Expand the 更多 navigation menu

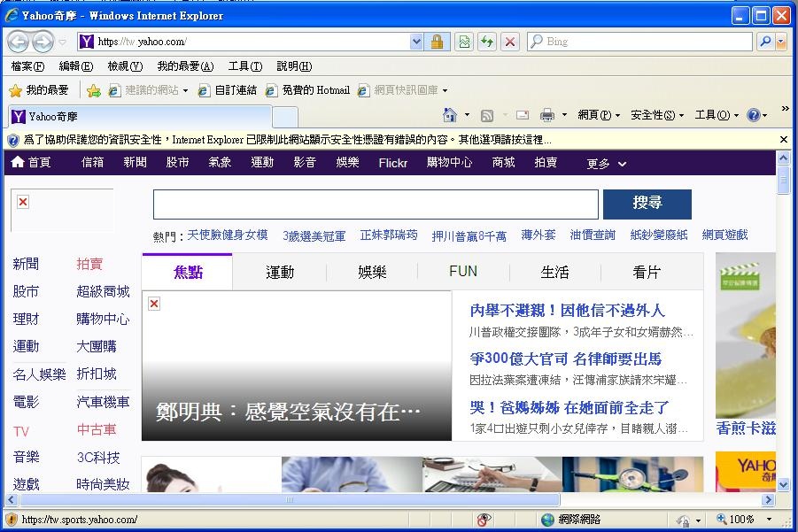tap(606, 163)
